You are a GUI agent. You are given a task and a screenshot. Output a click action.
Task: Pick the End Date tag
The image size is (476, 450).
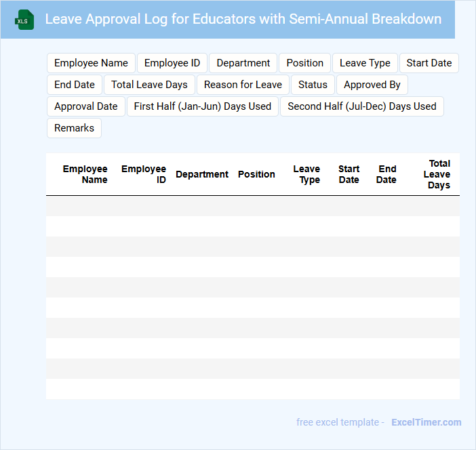pyautogui.click(x=75, y=85)
